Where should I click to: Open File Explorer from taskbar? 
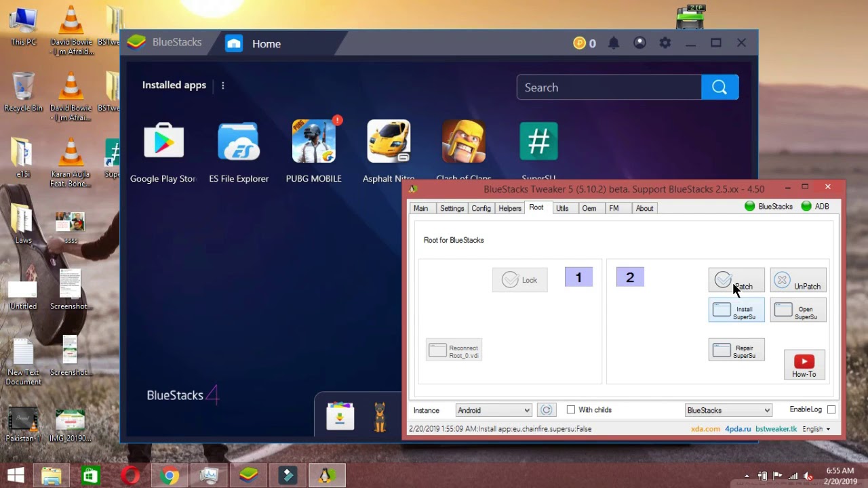[x=52, y=475]
